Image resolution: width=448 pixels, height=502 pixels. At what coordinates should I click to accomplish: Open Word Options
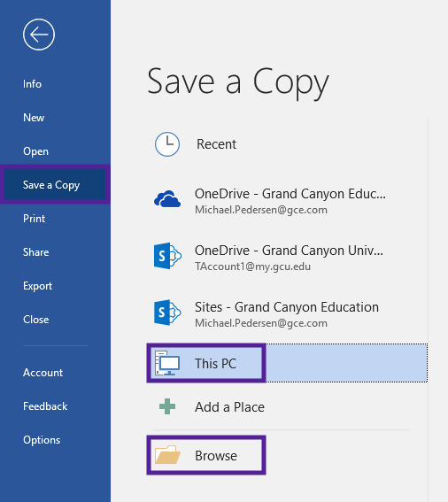[42, 440]
